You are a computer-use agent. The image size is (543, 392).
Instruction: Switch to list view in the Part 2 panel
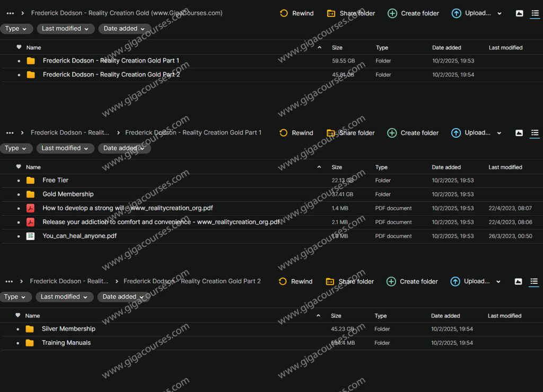[x=533, y=281]
